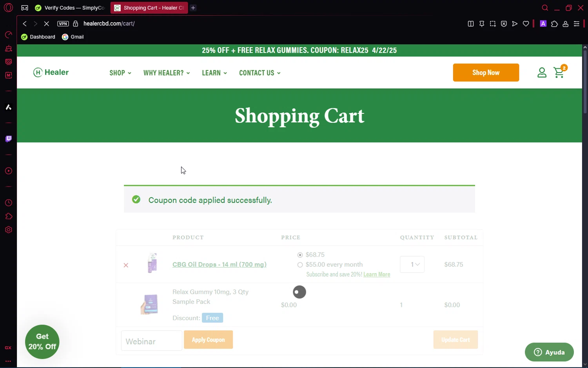
Task: Click the Get 20% Off badge
Action: [x=42, y=342]
